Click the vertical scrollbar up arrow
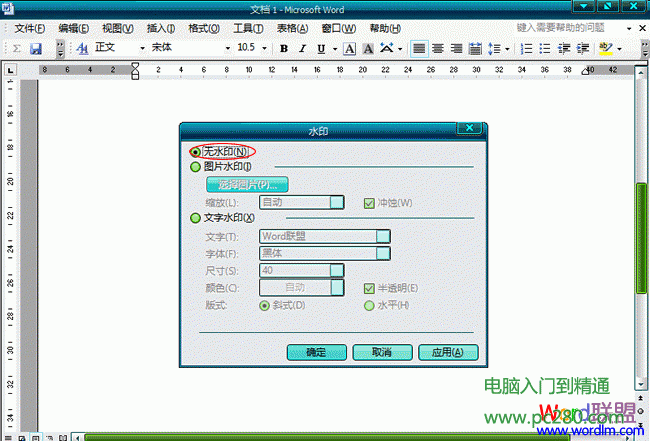This screenshot has width=650, height=441. click(x=641, y=73)
